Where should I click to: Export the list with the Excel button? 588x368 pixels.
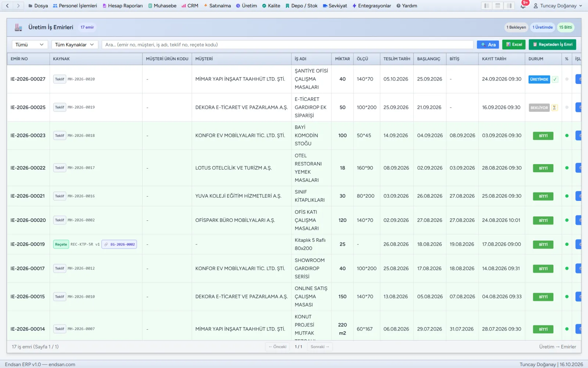tap(514, 45)
